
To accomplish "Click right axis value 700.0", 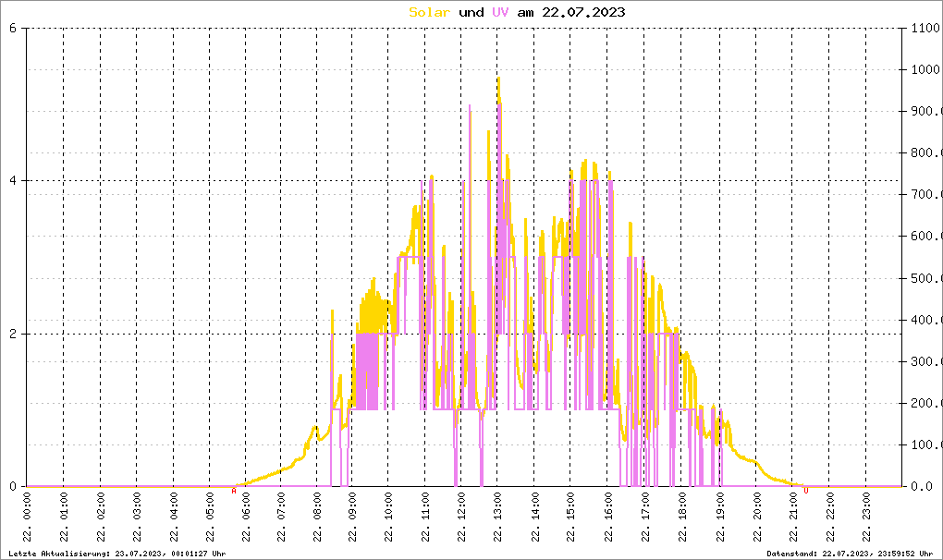I will pos(926,195).
